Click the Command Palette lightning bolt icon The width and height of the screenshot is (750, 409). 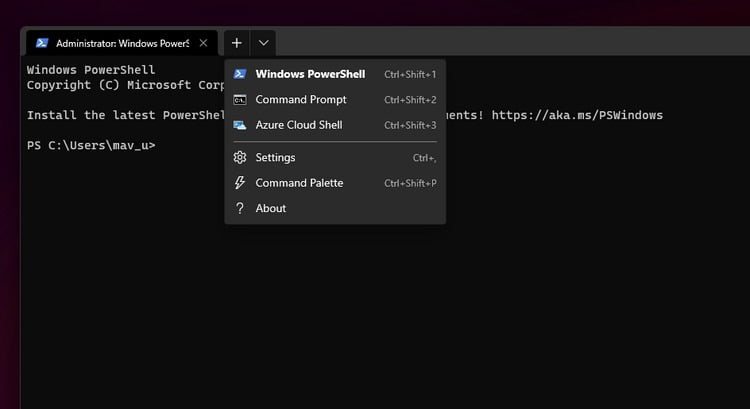point(240,183)
